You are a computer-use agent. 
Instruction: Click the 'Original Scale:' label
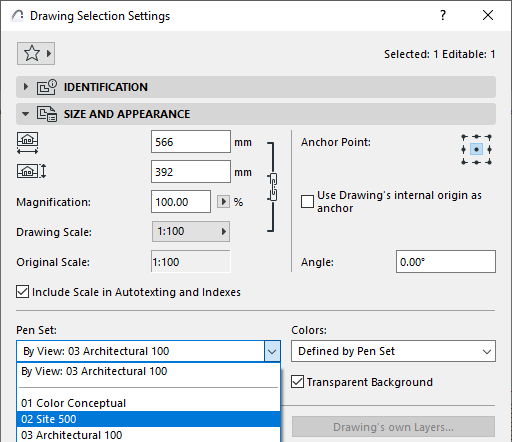click(53, 262)
